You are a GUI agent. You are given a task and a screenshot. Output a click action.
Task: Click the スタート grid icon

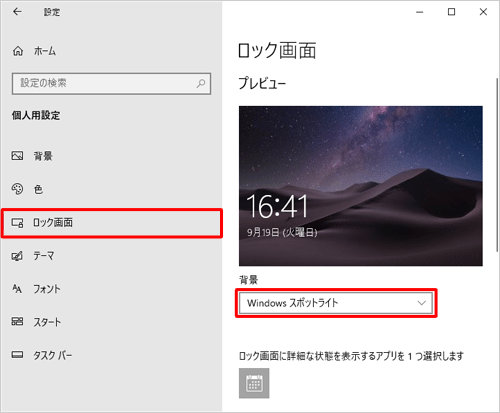17,321
